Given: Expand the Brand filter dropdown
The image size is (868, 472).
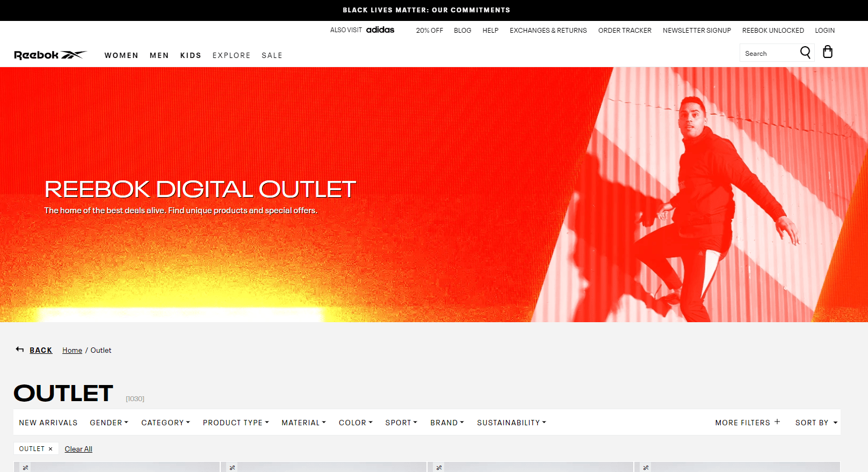Looking at the screenshot, I should [x=447, y=423].
